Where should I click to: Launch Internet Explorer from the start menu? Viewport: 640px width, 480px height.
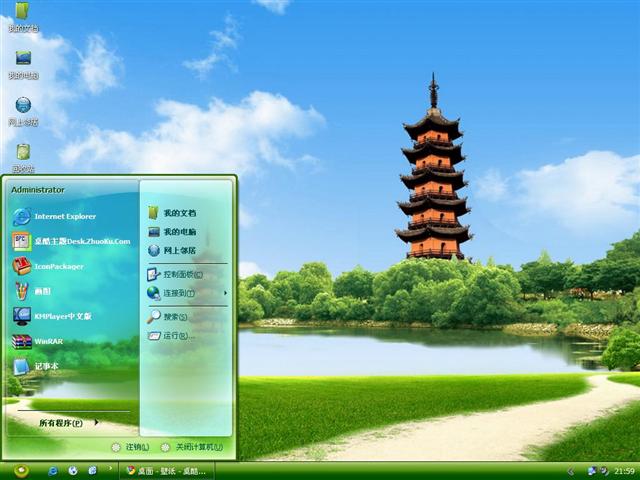(x=54, y=216)
